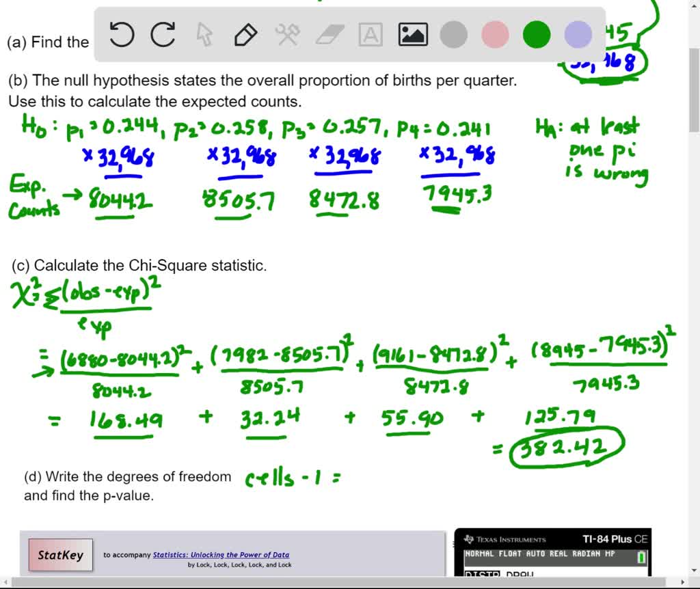The image size is (700, 589).
Task: Open the tools (hammer and wrench) option
Action: [x=287, y=35]
